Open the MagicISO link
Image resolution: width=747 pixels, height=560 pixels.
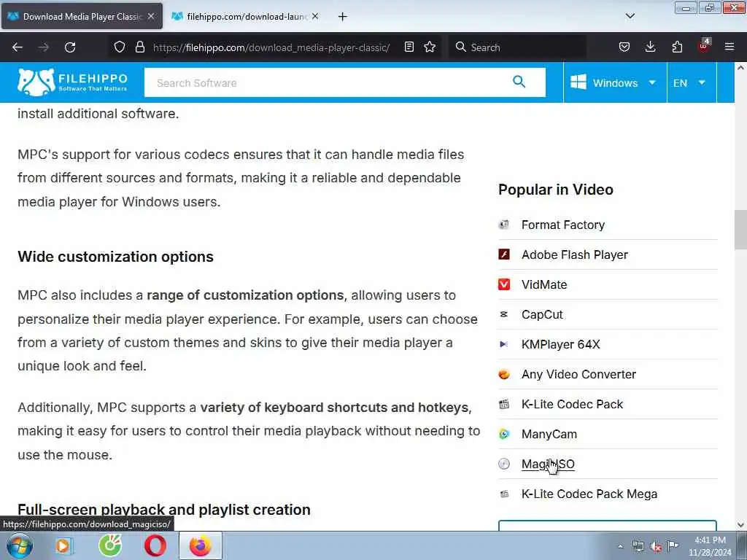(548, 464)
